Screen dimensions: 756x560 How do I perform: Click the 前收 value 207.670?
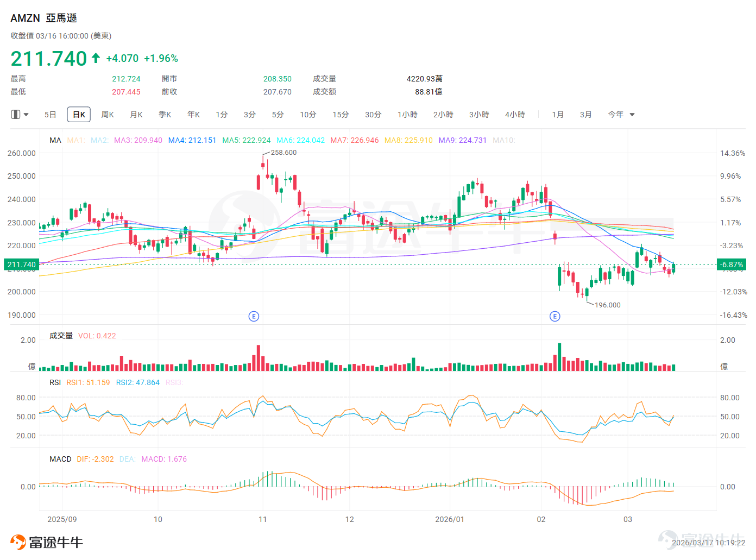[x=278, y=92]
